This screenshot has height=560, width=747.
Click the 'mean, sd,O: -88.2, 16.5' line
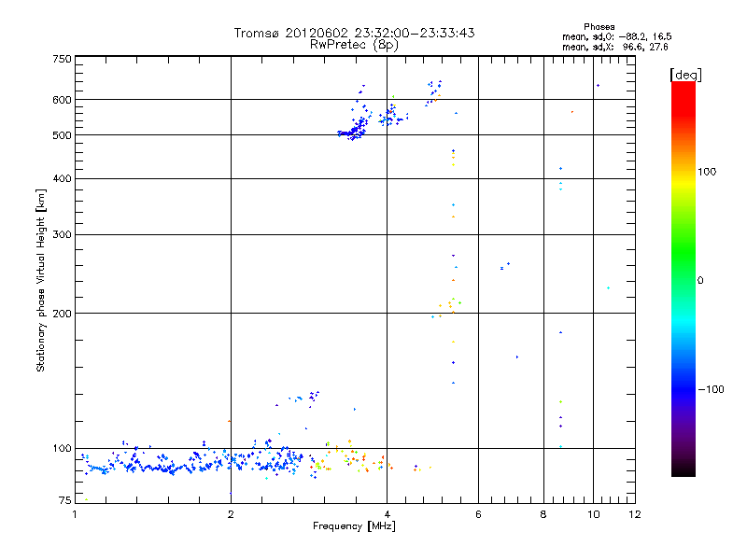coord(617,36)
